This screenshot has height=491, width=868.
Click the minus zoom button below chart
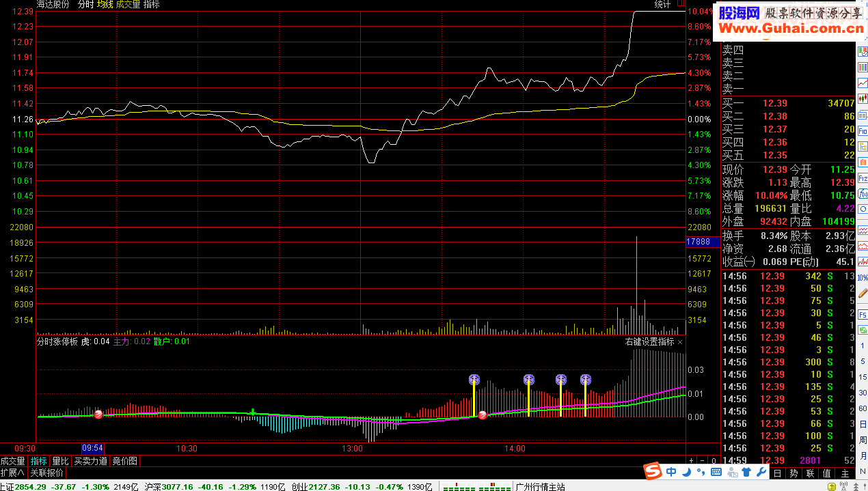[702, 461]
